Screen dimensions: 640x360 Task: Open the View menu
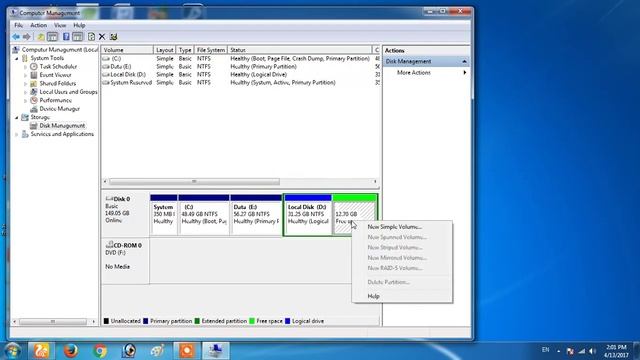click(60, 25)
